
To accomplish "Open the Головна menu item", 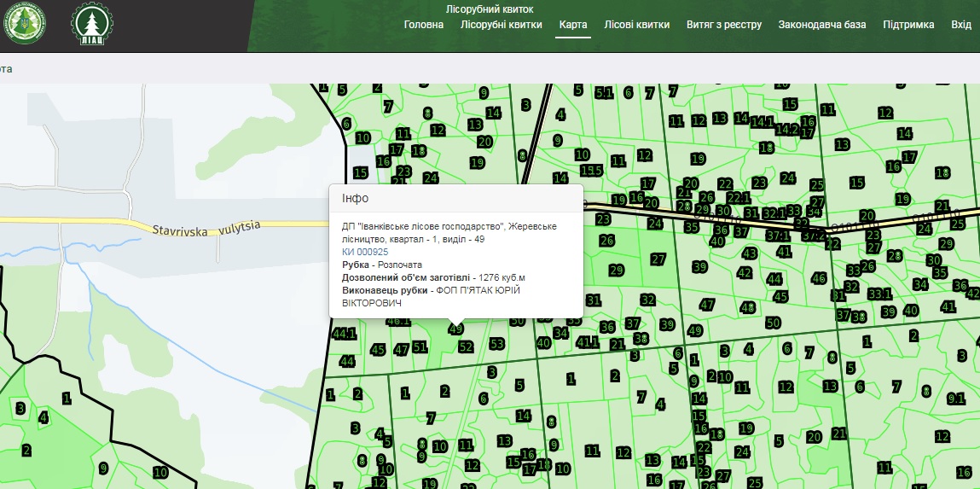I will 424,25.
